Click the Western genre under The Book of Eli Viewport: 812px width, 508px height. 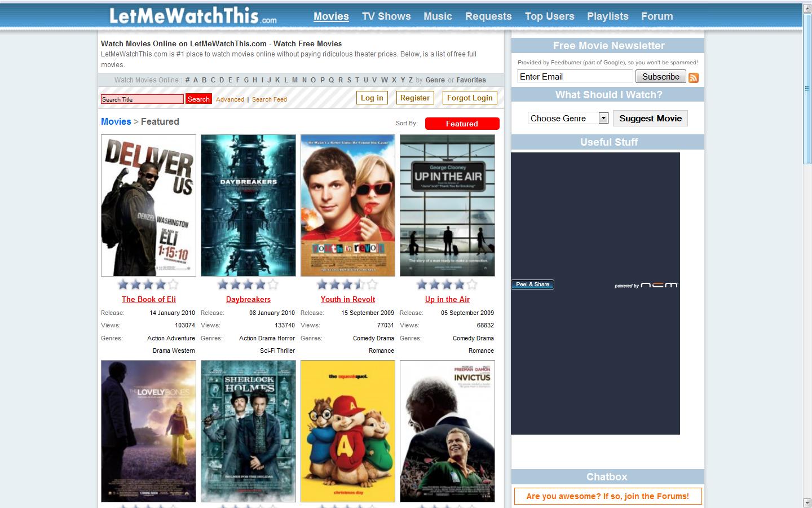(184, 351)
